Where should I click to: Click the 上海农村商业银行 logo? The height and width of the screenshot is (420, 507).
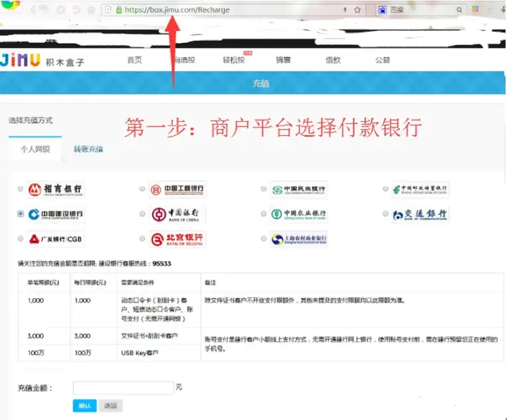click(299, 239)
